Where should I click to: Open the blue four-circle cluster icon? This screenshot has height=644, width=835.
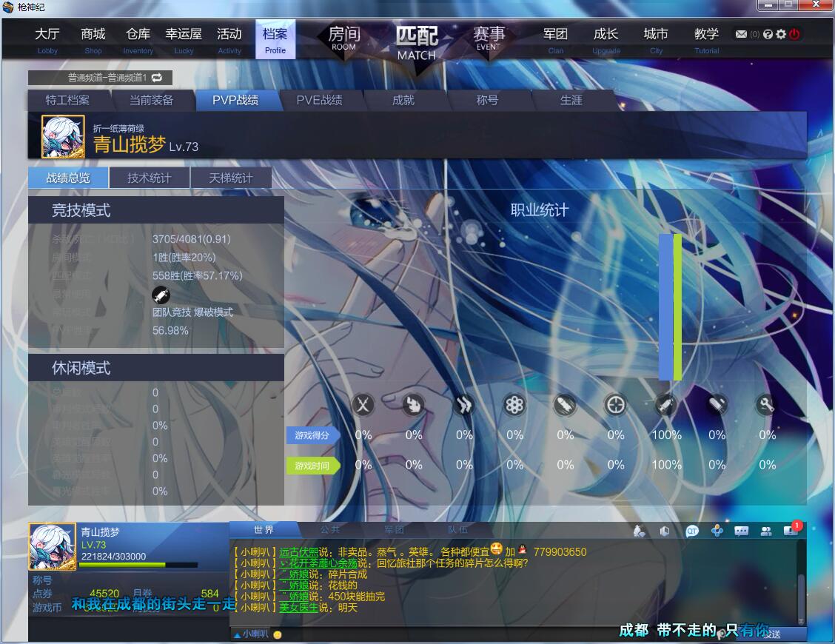point(717,531)
